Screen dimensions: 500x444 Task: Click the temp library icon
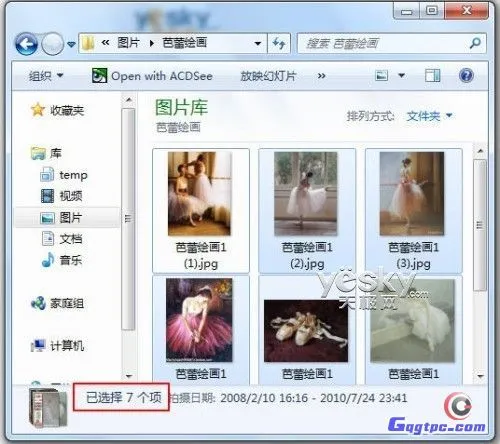tap(47, 174)
